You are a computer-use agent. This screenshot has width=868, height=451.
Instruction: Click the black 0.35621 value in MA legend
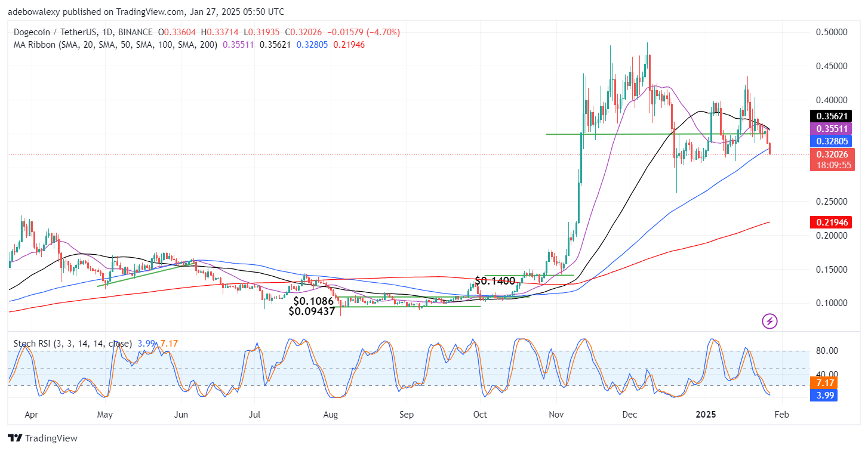click(x=276, y=44)
